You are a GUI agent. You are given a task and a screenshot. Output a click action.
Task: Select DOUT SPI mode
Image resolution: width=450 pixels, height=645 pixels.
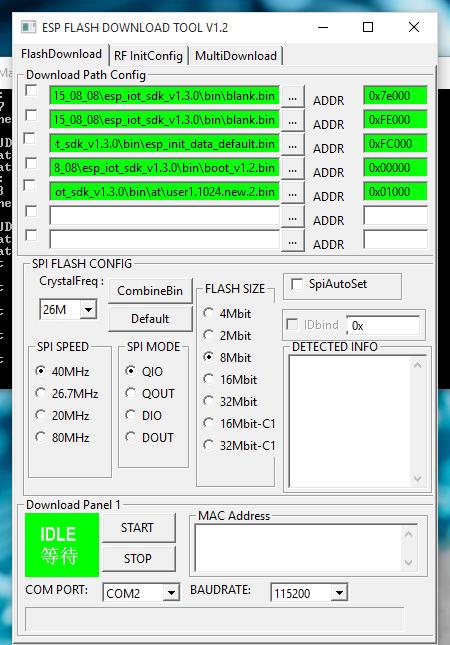tap(130, 437)
